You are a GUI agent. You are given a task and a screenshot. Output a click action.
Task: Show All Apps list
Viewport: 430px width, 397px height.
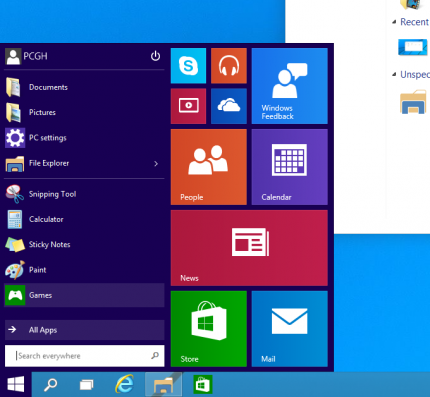coord(84,330)
